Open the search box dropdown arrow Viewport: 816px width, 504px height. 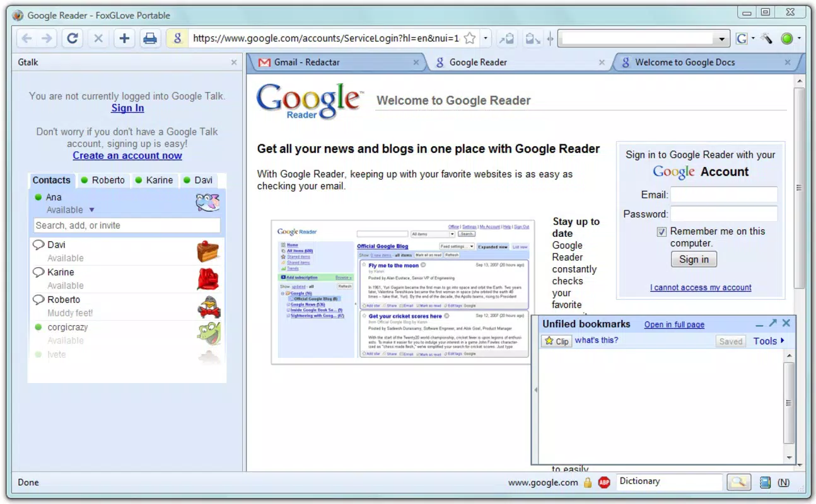pyautogui.click(x=723, y=39)
